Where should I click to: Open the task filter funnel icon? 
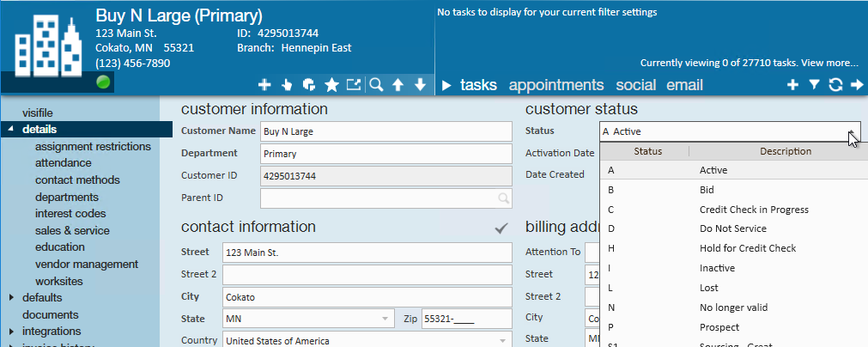pos(814,85)
